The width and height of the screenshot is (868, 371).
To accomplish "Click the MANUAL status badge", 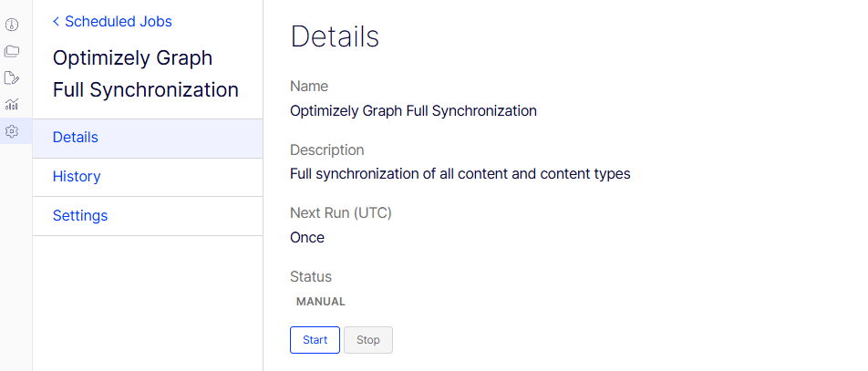I will click(x=321, y=302).
